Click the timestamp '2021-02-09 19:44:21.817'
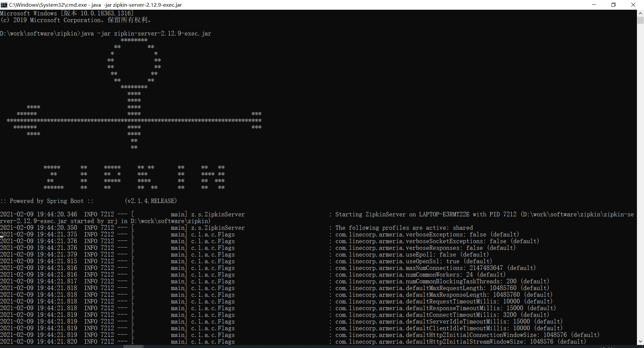This screenshot has height=348, width=644. (39, 281)
